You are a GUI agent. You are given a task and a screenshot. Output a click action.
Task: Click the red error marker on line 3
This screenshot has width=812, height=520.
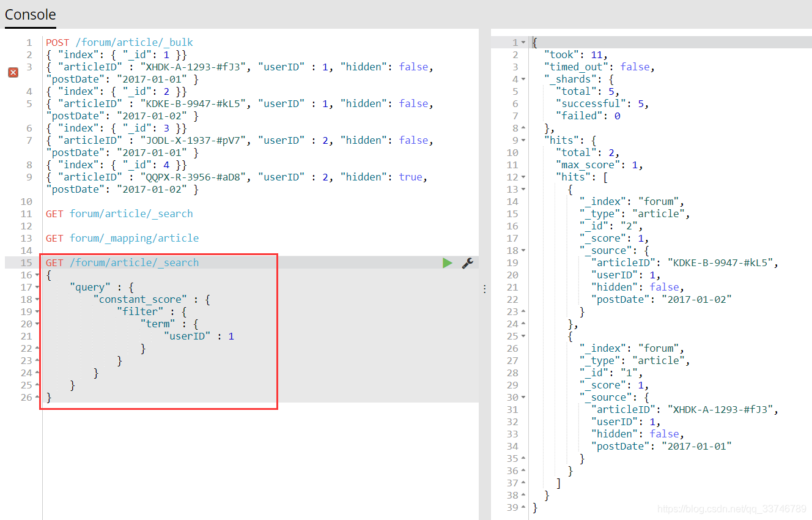(x=13, y=72)
